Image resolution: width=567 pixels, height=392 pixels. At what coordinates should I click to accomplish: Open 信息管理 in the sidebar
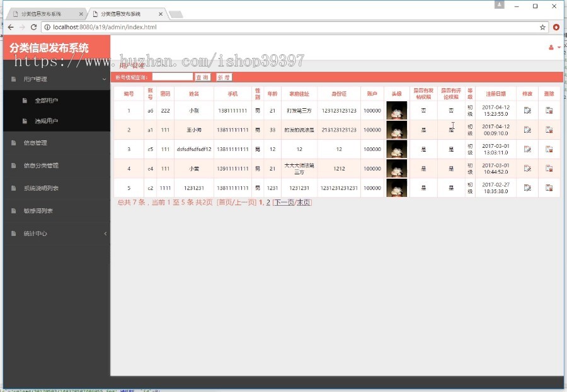coord(35,143)
